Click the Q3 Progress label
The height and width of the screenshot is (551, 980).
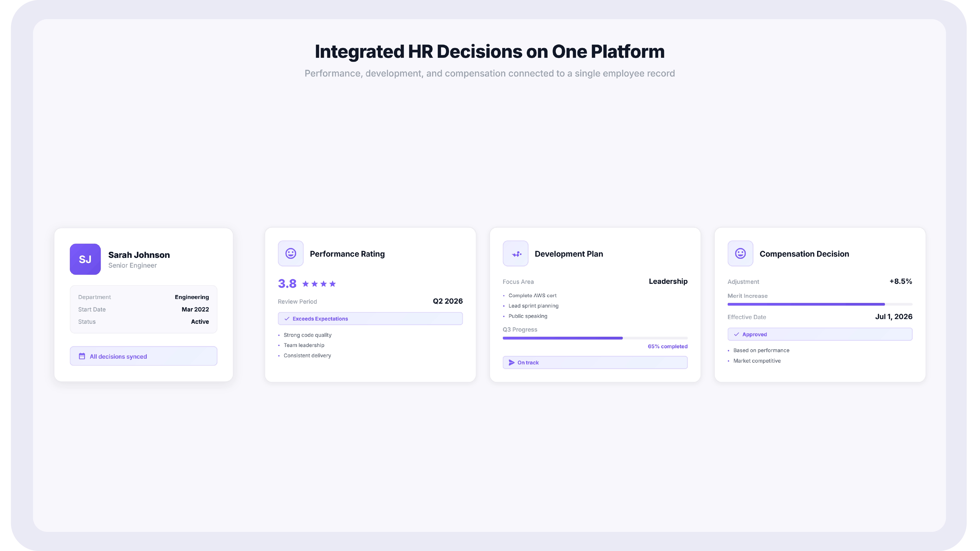pos(520,330)
